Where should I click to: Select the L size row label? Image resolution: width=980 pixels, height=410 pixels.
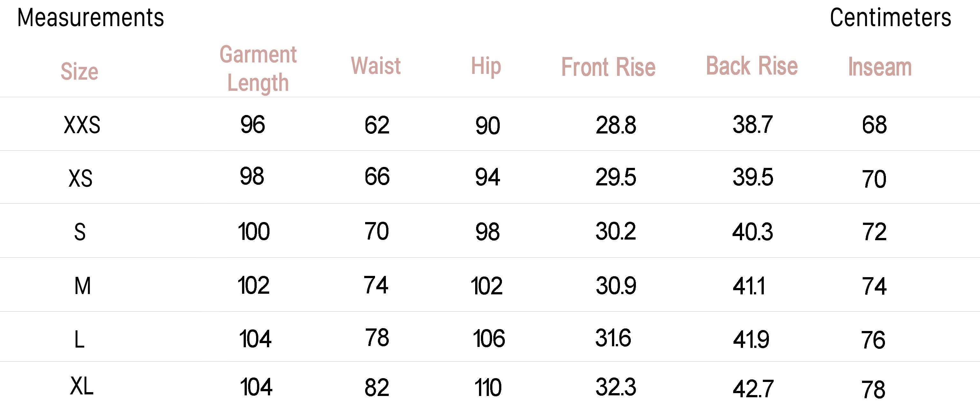point(79,339)
